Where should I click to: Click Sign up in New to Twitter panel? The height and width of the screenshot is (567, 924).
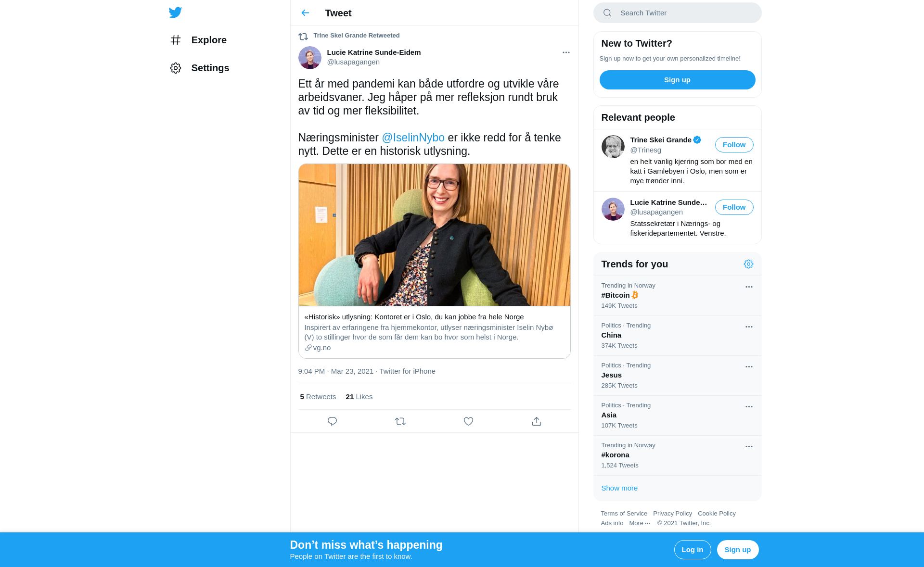678,80
